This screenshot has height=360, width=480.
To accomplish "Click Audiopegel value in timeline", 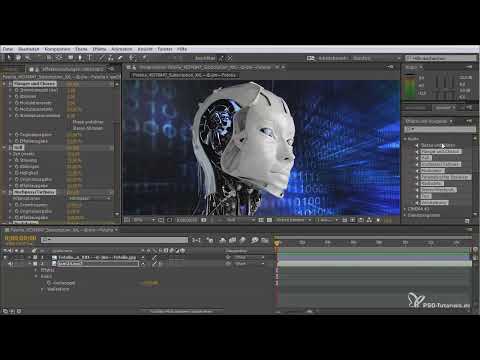I will (151, 283).
